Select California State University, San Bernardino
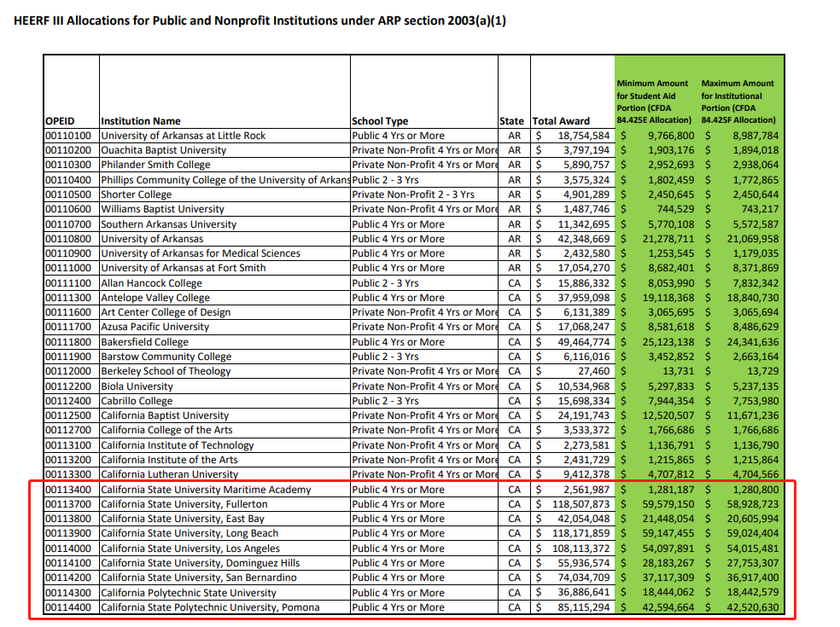 tap(199, 578)
